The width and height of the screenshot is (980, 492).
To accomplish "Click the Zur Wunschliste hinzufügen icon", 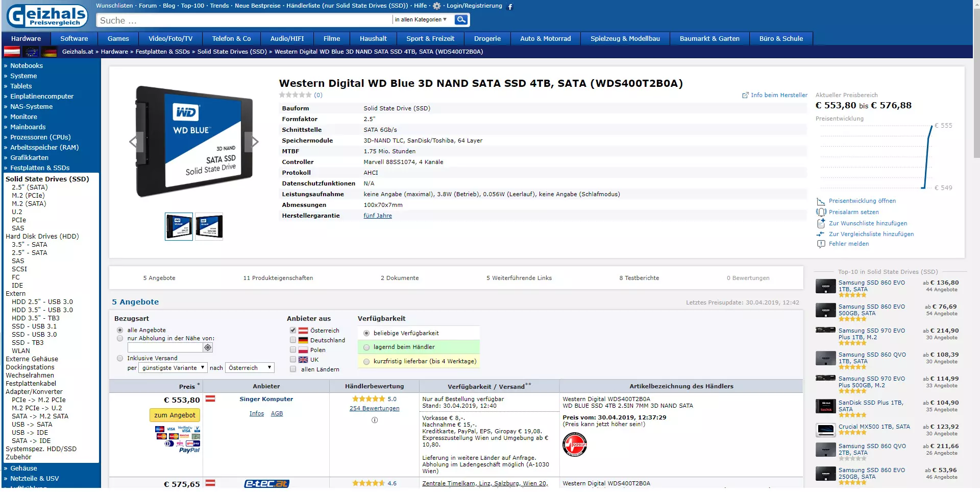I will click(x=821, y=223).
